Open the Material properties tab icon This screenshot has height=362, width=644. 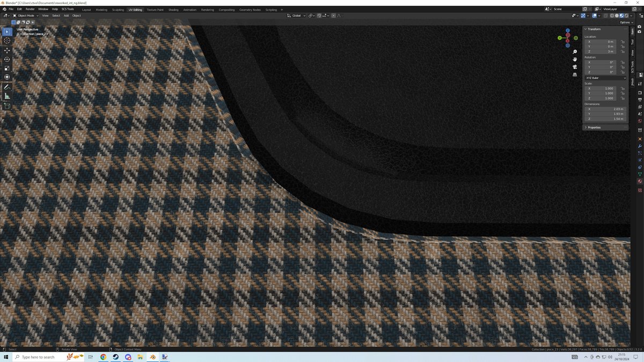pos(640,182)
